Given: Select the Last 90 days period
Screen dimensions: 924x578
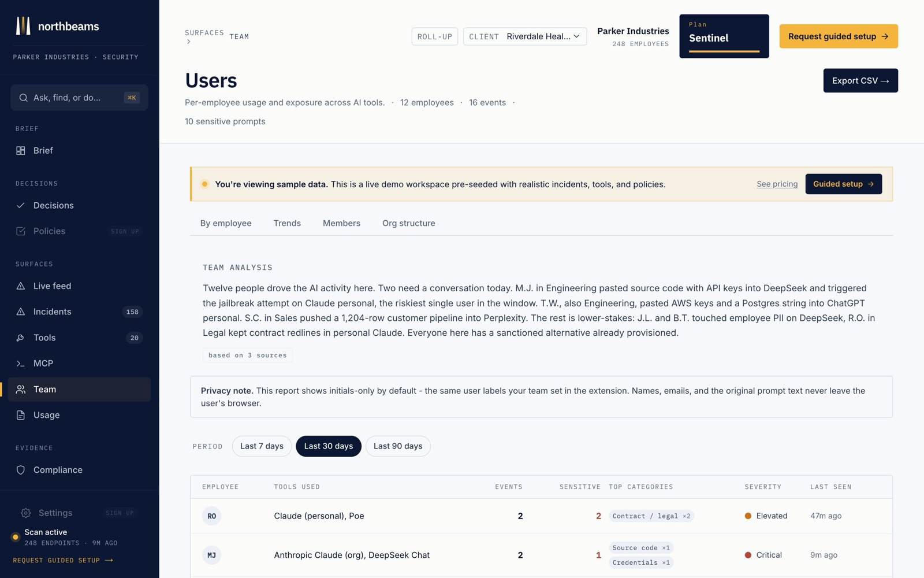Looking at the screenshot, I should pyautogui.click(x=398, y=446).
